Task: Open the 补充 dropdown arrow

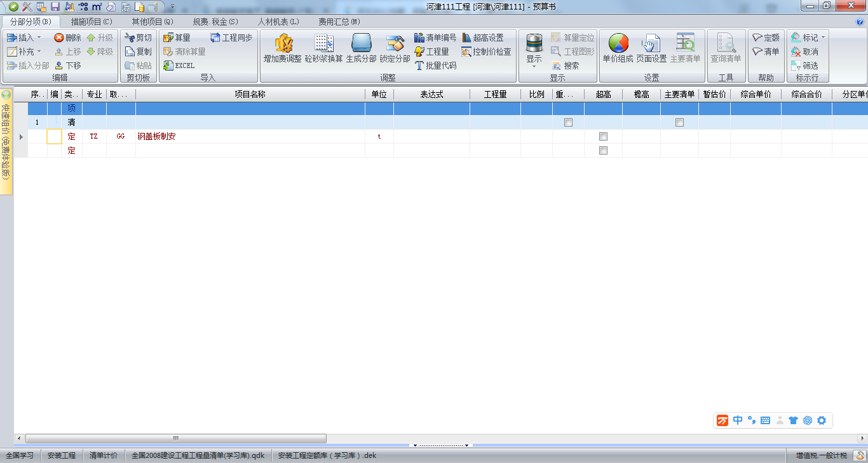Action: (39, 52)
